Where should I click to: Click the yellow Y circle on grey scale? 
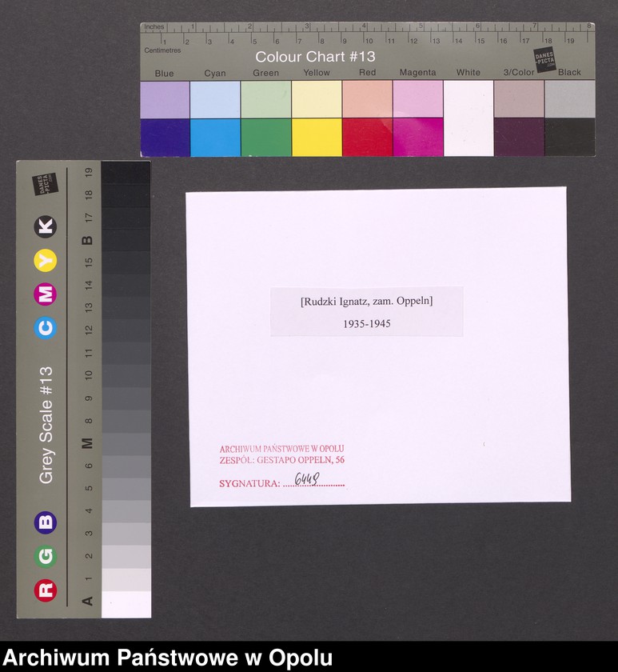click(46, 261)
